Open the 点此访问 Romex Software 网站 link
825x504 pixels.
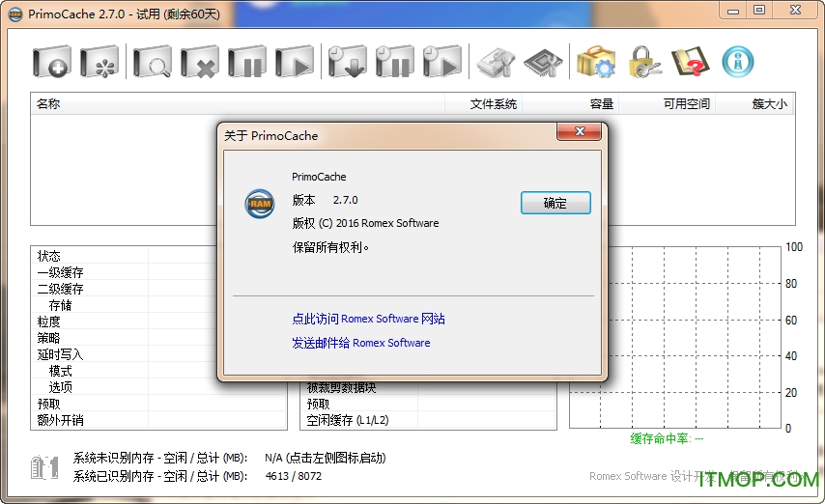tap(368, 319)
